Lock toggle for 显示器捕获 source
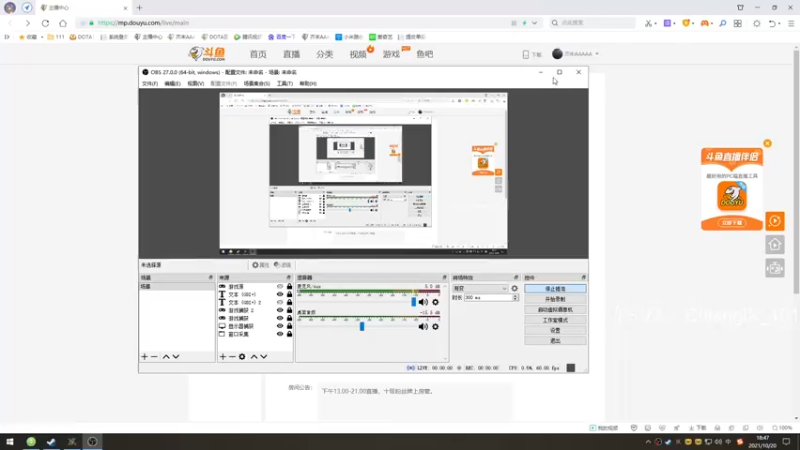 [289, 326]
